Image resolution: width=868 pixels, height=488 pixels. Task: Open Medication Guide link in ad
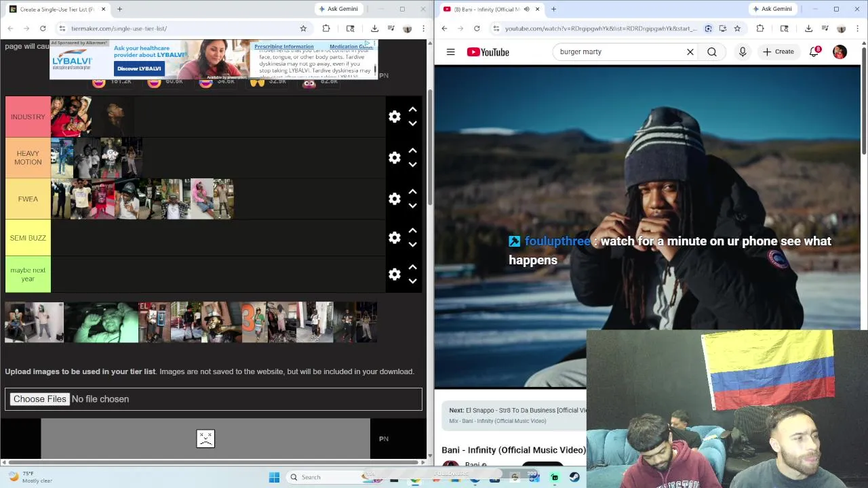351,47
